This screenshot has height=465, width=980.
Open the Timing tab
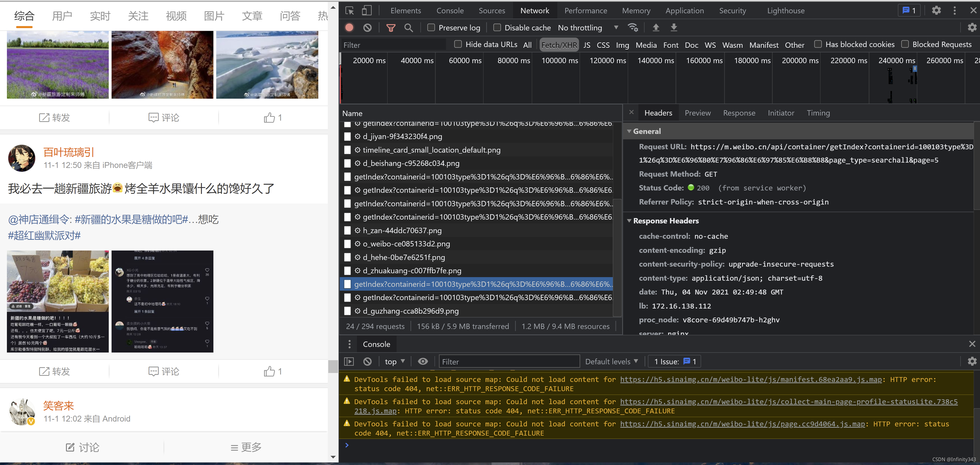click(x=818, y=113)
